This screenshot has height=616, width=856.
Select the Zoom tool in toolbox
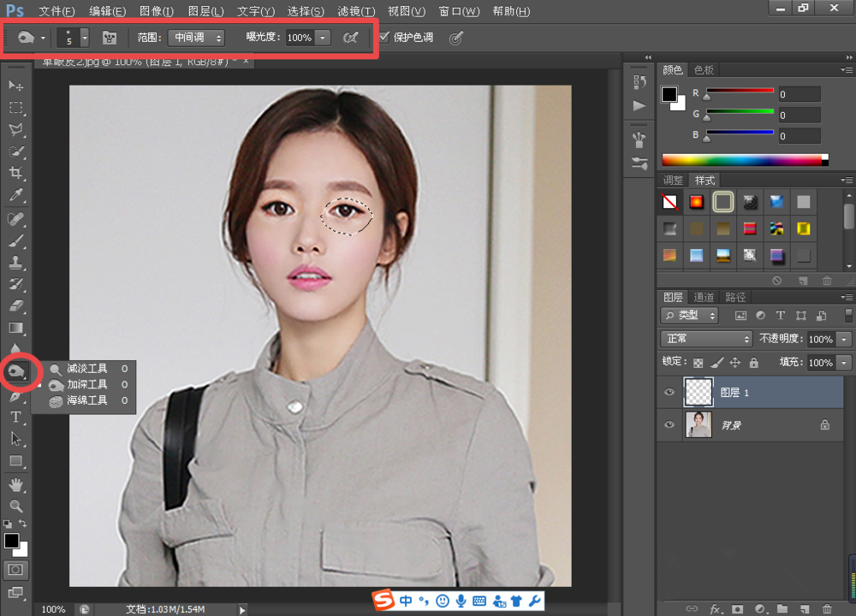coord(15,506)
